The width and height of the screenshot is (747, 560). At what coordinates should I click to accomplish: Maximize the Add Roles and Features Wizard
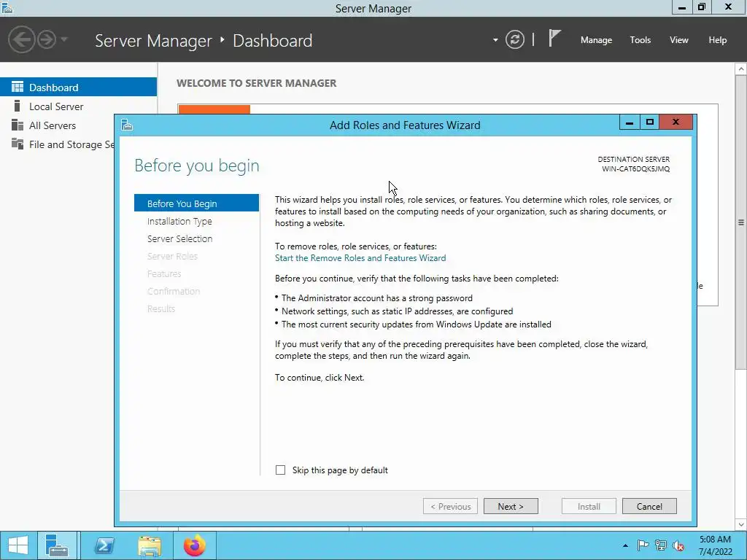[x=649, y=122]
